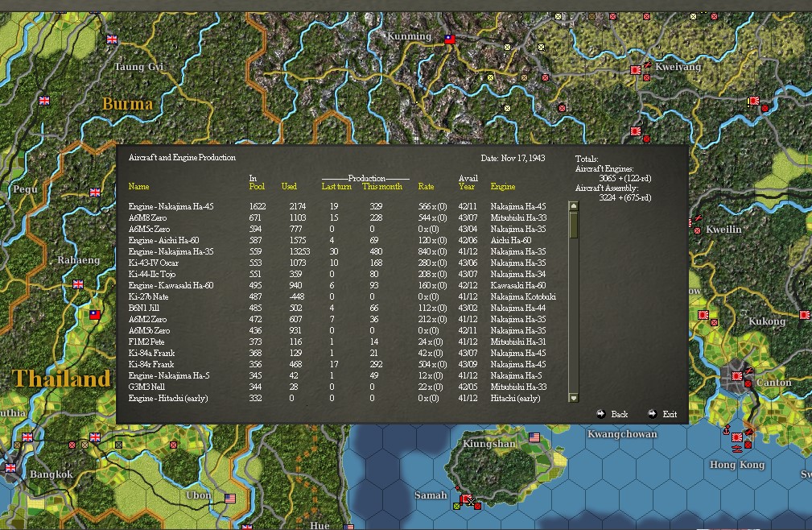The width and height of the screenshot is (812, 530).
Task: Select the Engine - Nakajima Ha-35 row
Action: coord(343,252)
